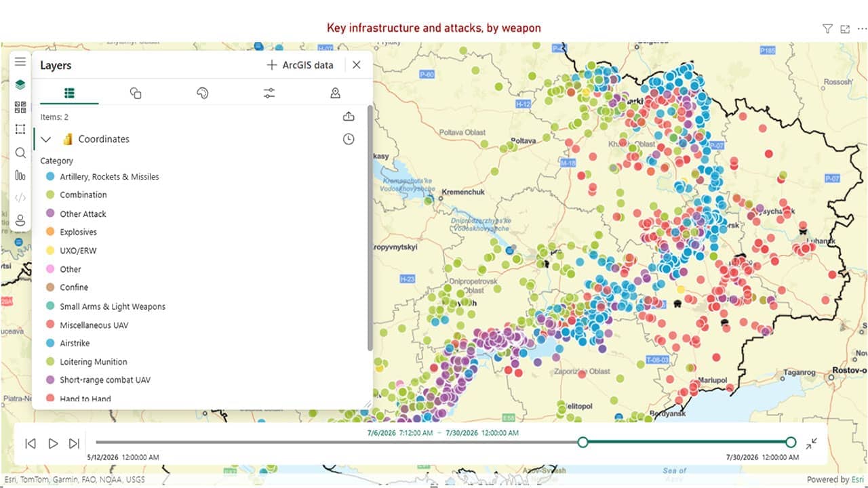The image size is (868, 488).
Task: Close the Layers panel
Action: pyautogui.click(x=357, y=65)
